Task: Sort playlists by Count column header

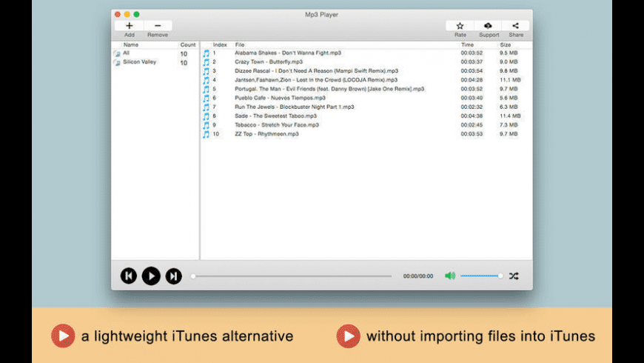Action: point(188,44)
